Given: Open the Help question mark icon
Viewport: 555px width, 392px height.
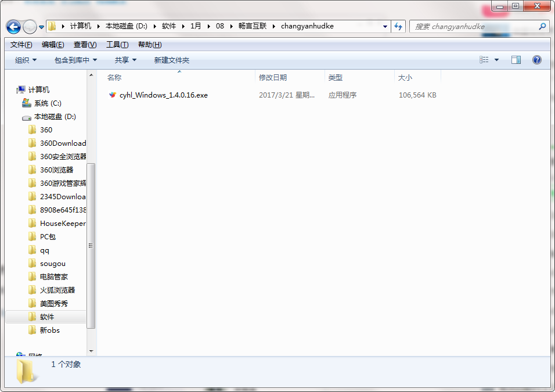Looking at the screenshot, I should (536, 59).
